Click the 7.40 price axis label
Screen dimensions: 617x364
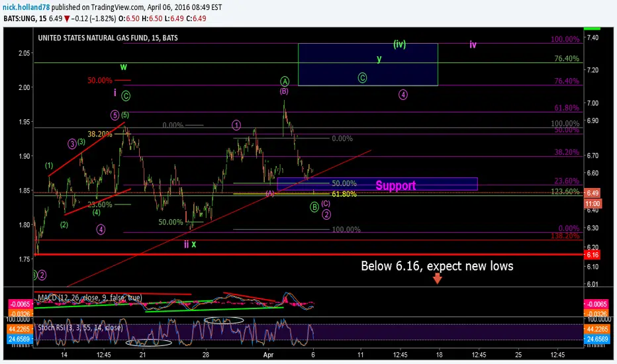[x=593, y=38]
